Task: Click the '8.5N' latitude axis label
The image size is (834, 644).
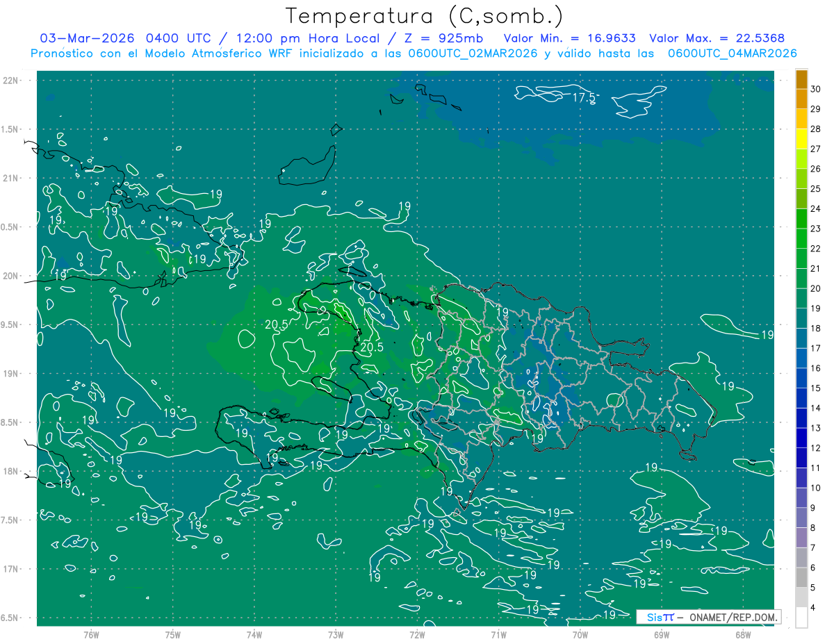Action: tap(10, 422)
